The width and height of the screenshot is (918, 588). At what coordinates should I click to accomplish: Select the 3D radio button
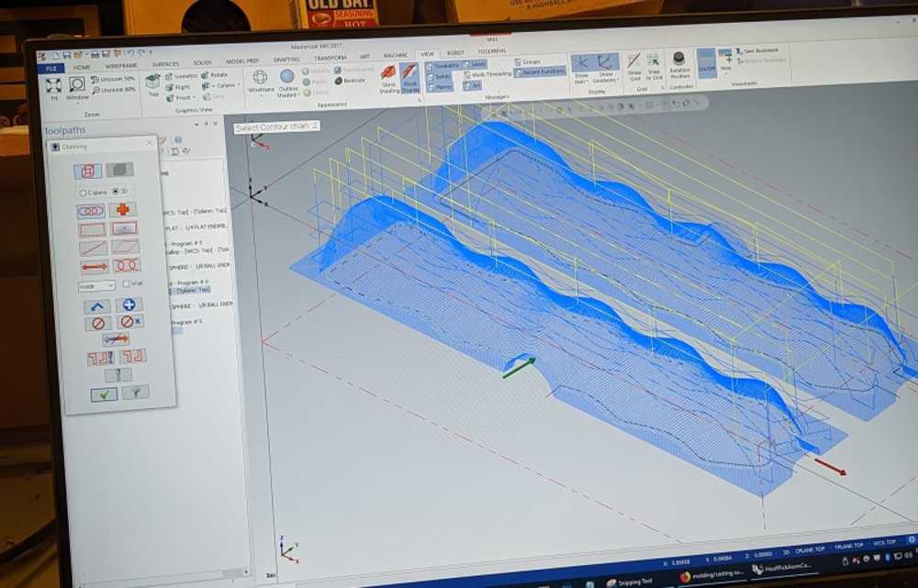[x=115, y=192]
